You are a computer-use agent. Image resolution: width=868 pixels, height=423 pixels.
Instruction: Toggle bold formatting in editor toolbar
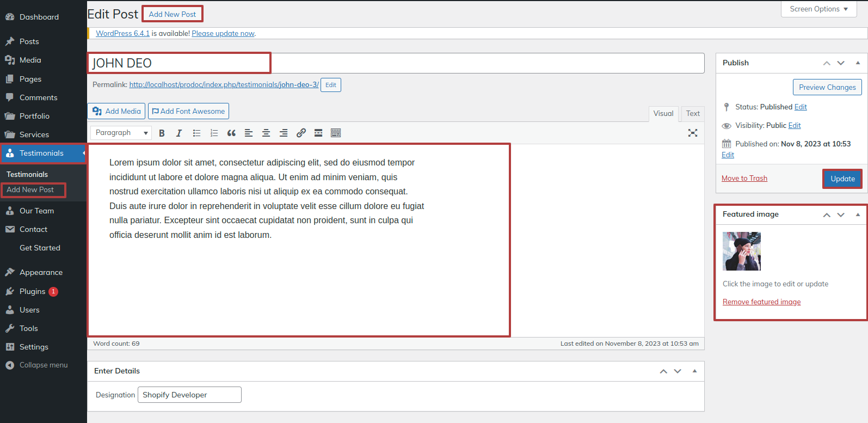[x=162, y=133]
